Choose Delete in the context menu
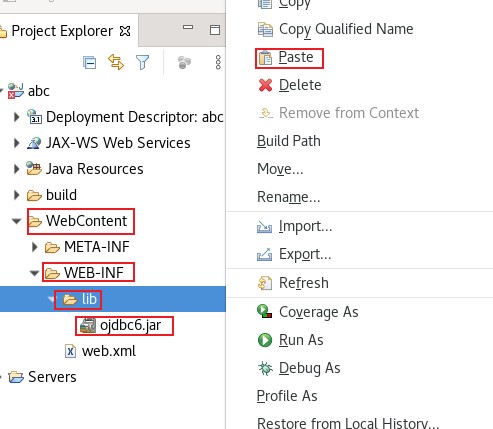The image size is (493, 429). [300, 85]
